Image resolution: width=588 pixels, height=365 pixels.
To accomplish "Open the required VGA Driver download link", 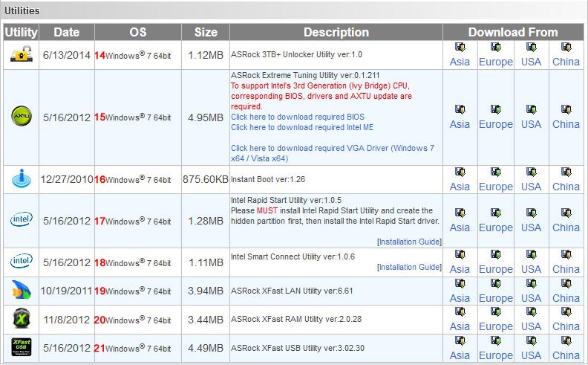I will click(333, 153).
